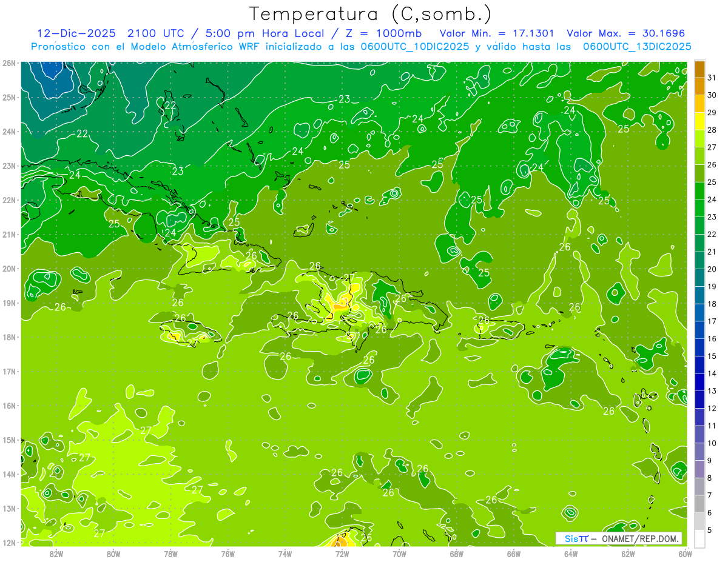Click the "5:00 pm Hora Local" text
The image size is (728, 562).
coord(265,33)
